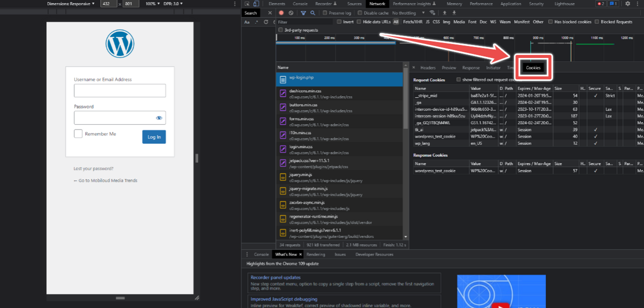Click Lost your password? link
This screenshot has height=308, width=644.
[93, 168]
